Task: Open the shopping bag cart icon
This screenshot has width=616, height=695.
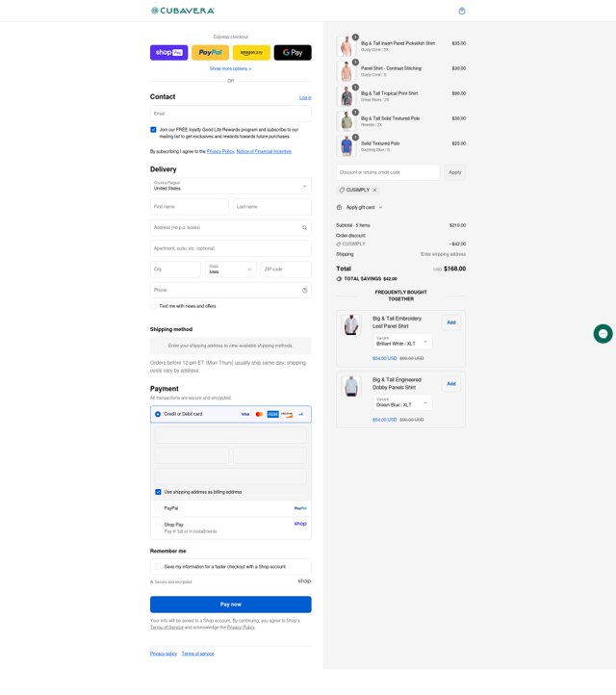Action: tap(462, 11)
